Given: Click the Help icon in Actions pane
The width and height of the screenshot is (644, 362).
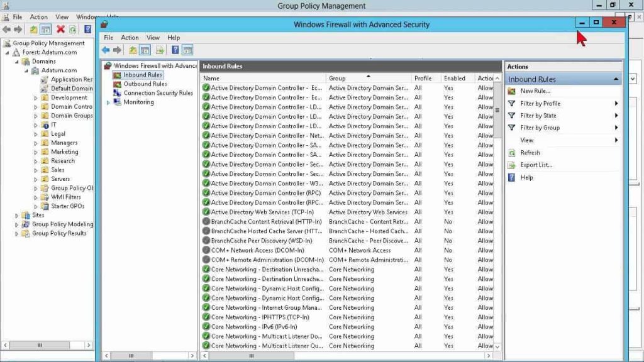Looking at the screenshot, I should click(x=512, y=177).
